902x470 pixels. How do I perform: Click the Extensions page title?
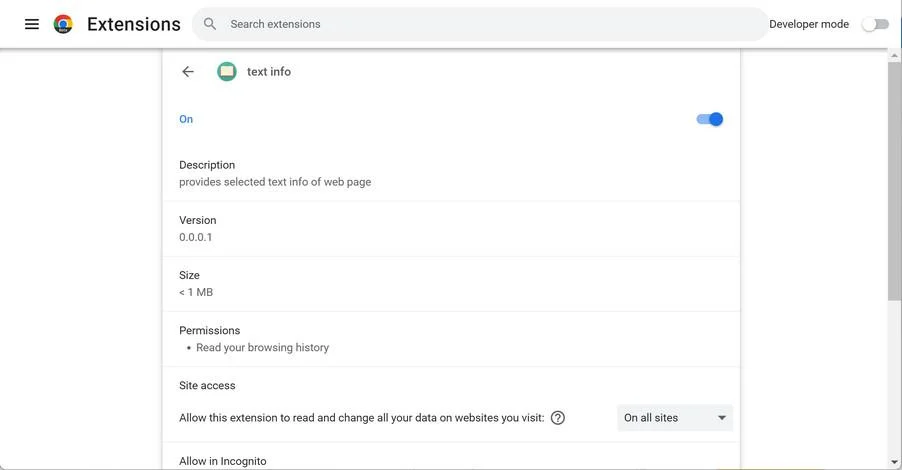tap(133, 24)
